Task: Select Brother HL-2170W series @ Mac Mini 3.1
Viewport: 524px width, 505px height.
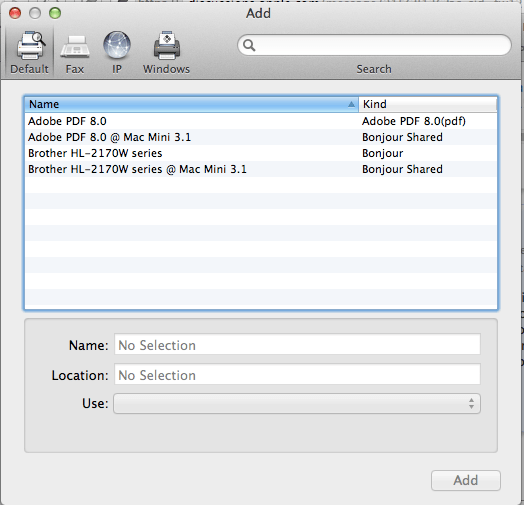Action: coord(261,169)
